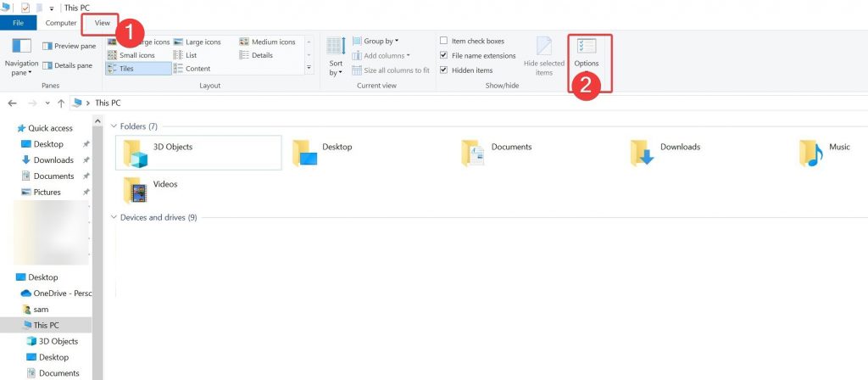Collapse the Devices and drives section
Viewport: 868px width, 380px height.
pyautogui.click(x=115, y=218)
